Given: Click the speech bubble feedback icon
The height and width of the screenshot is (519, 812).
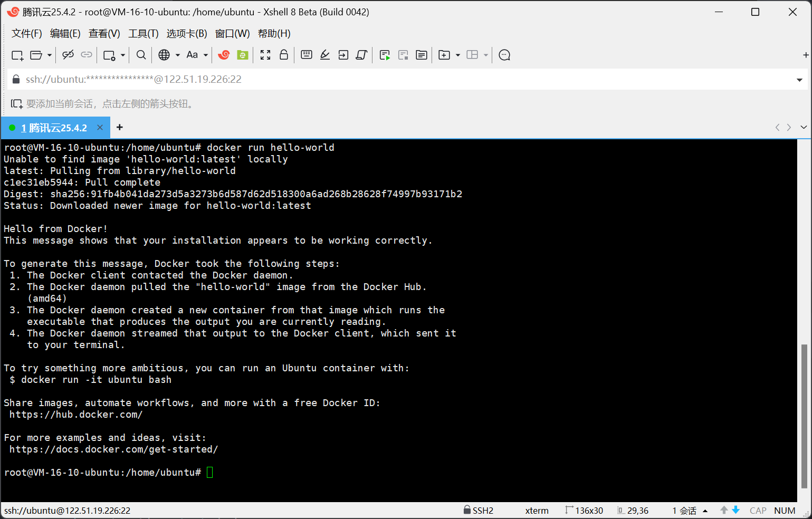Looking at the screenshot, I should click(x=504, y=55).
